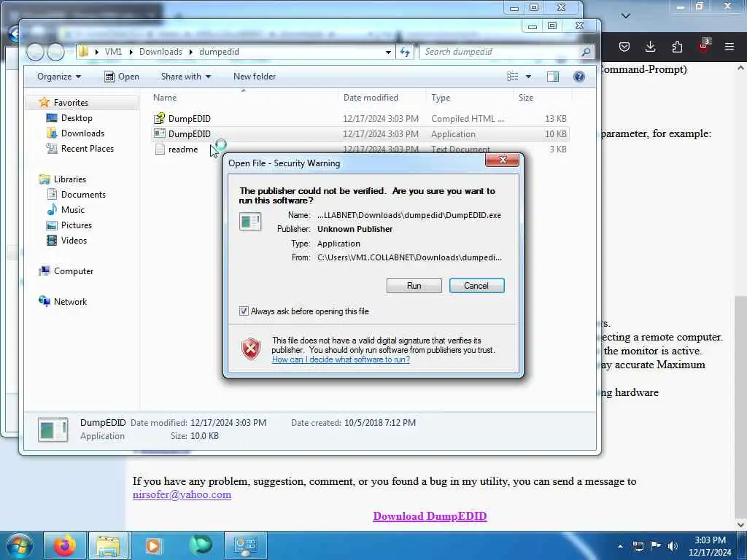Uncheck Always ask before opening this file
Screen dimensions: 747x560
pyautogui.click(x=244, y=311)
